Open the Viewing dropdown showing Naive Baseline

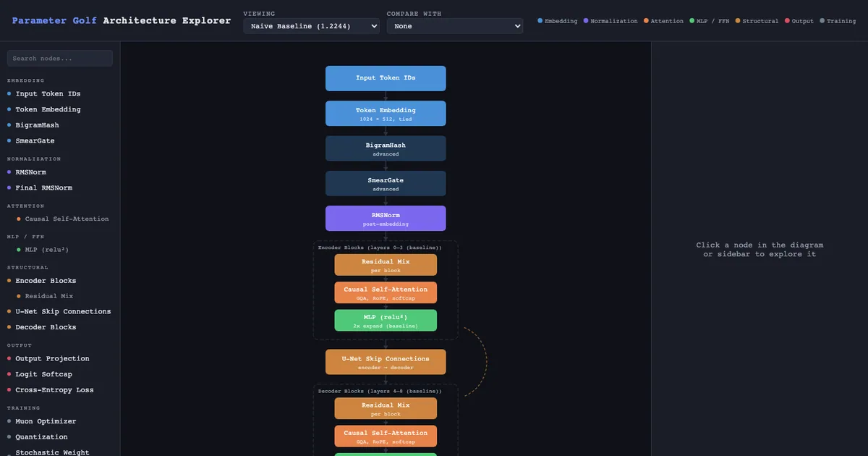pos(311,26)
